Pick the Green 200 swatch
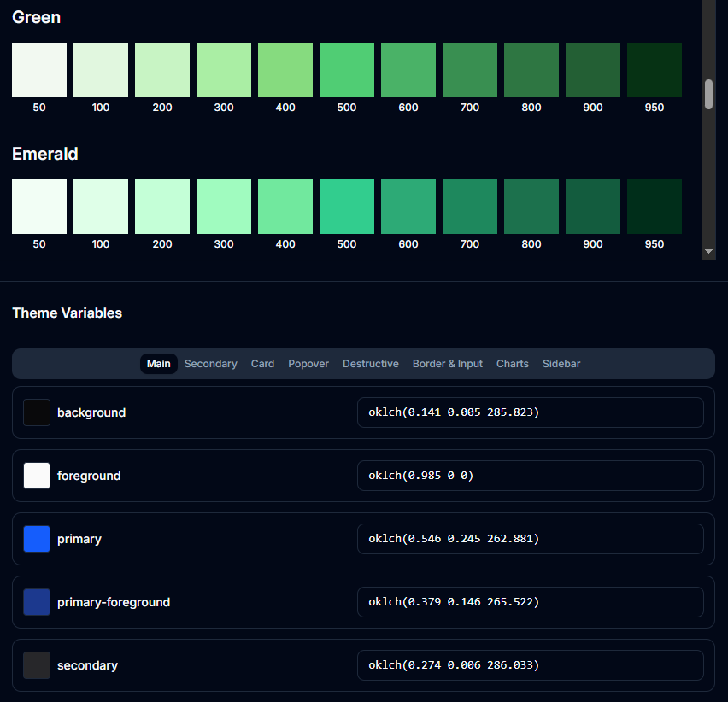This screenshot has height=702, width=728. pyautogui.click(x=162, y=70)
